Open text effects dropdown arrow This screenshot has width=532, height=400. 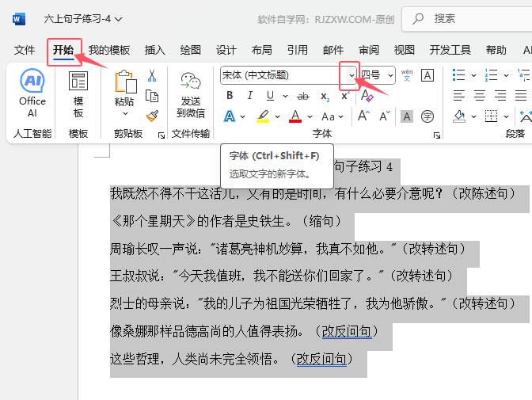tap(242, 116)
